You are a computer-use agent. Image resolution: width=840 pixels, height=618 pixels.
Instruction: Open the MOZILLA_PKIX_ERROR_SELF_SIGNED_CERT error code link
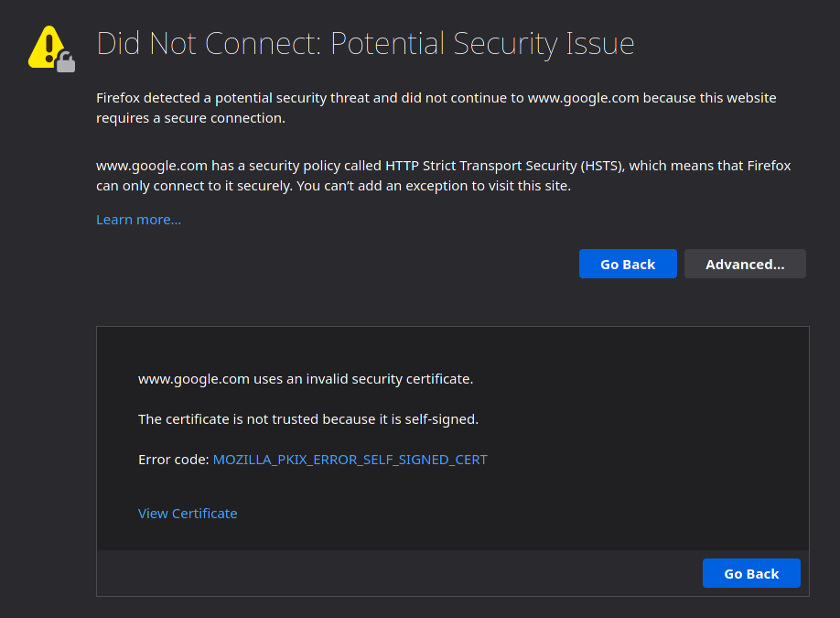pyautogui.click(x=350, y=460)
